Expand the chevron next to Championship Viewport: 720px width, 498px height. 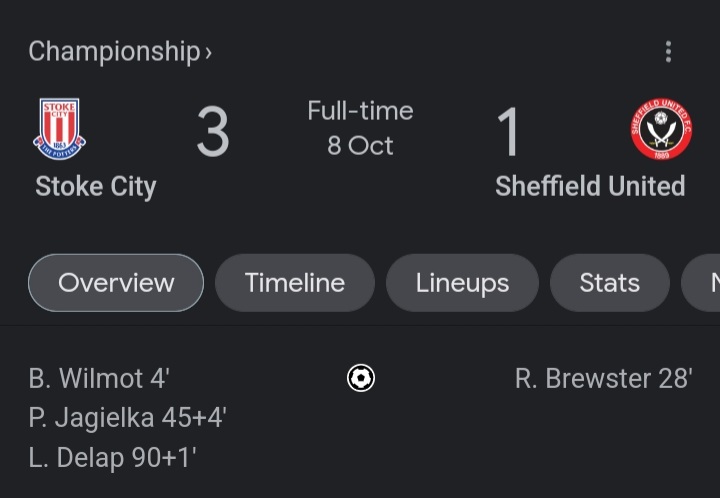coord(208,53)
